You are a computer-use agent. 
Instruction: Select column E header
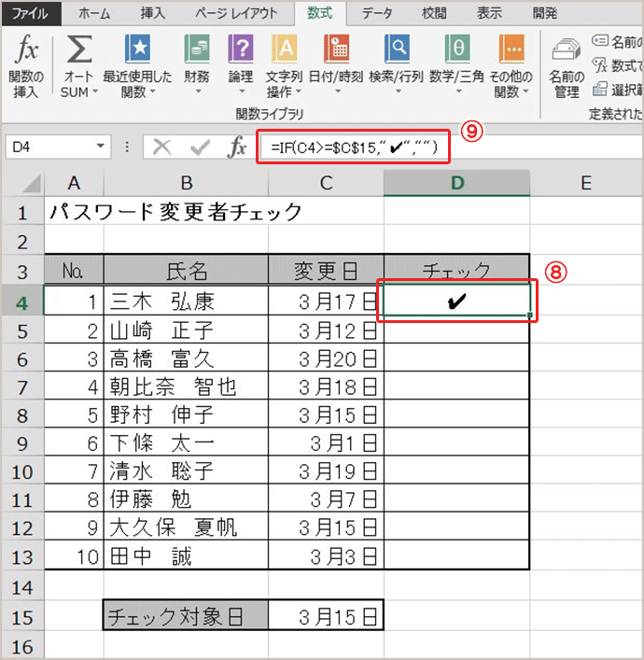coord(586,184)
